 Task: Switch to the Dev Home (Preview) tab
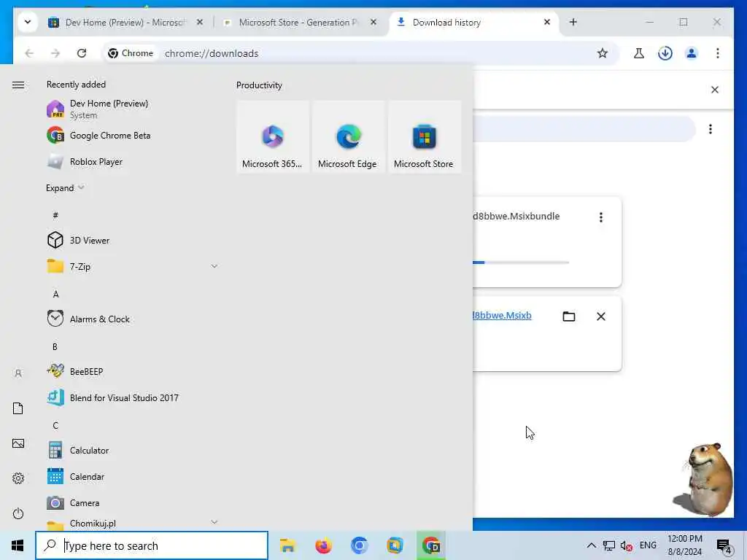[125, 23]
